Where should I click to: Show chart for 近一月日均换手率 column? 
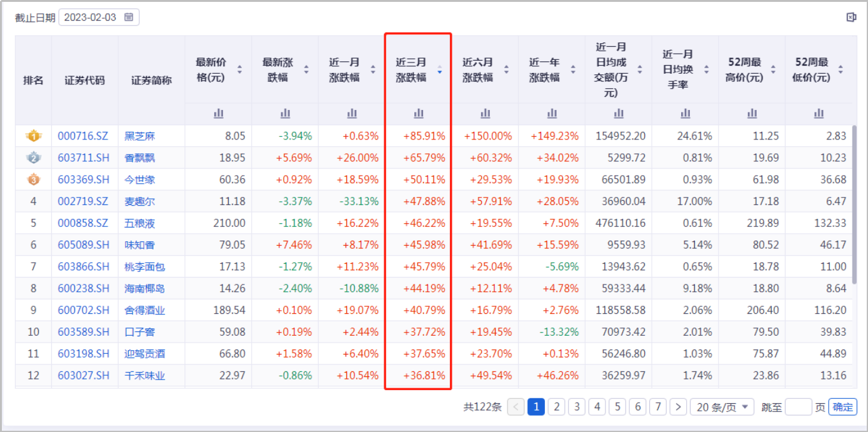point(686,113)
